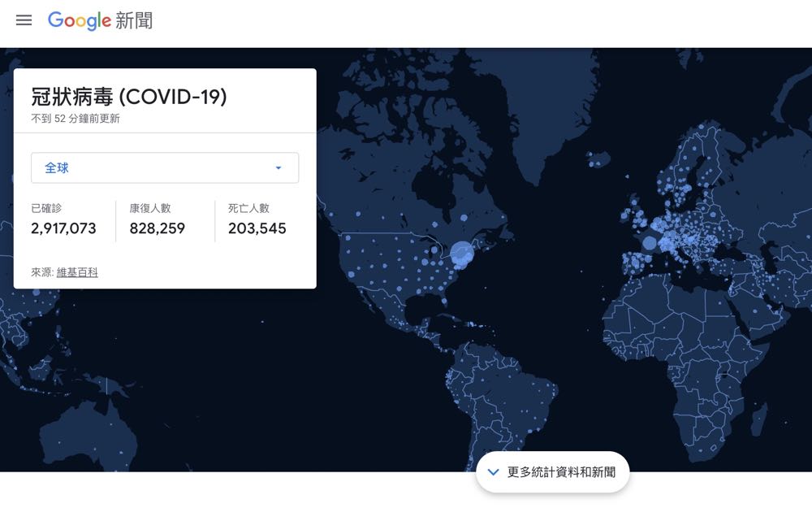
Task: Select the large New York case bubble
Action: coord(462,254)
